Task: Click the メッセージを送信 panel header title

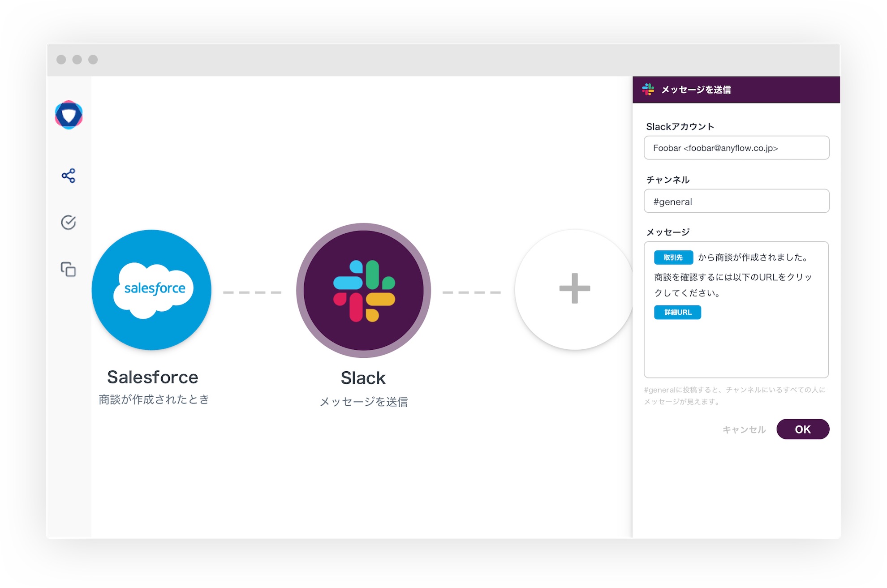Action: point(696,90)
